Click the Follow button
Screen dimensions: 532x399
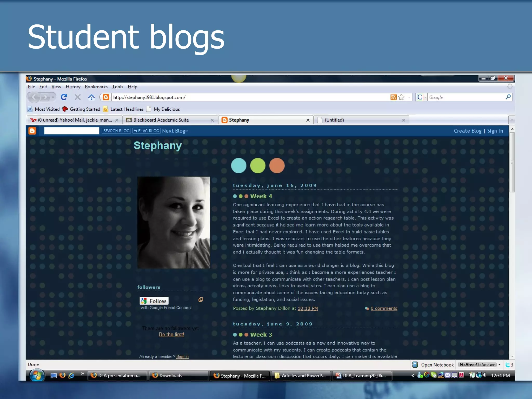click(x=154, y=301)
